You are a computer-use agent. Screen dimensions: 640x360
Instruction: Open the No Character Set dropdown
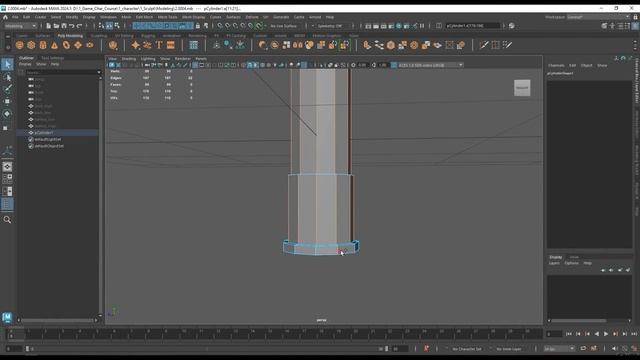click(x=467, y=349)
